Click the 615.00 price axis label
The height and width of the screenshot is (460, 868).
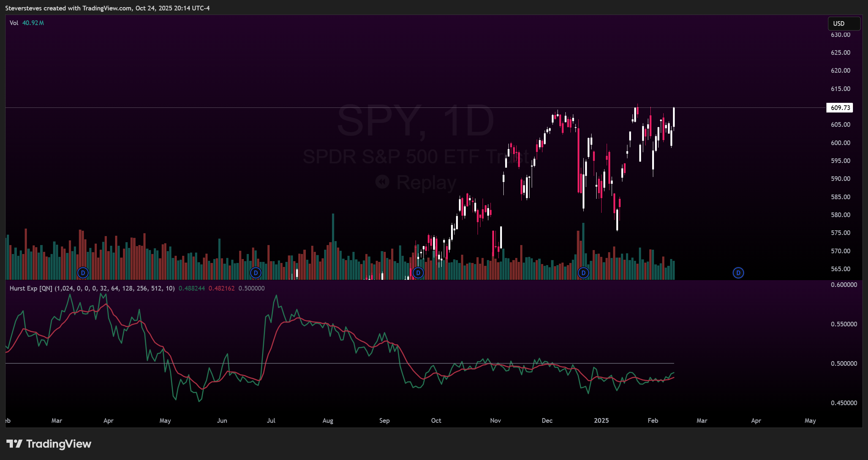(x=840, y=89)
